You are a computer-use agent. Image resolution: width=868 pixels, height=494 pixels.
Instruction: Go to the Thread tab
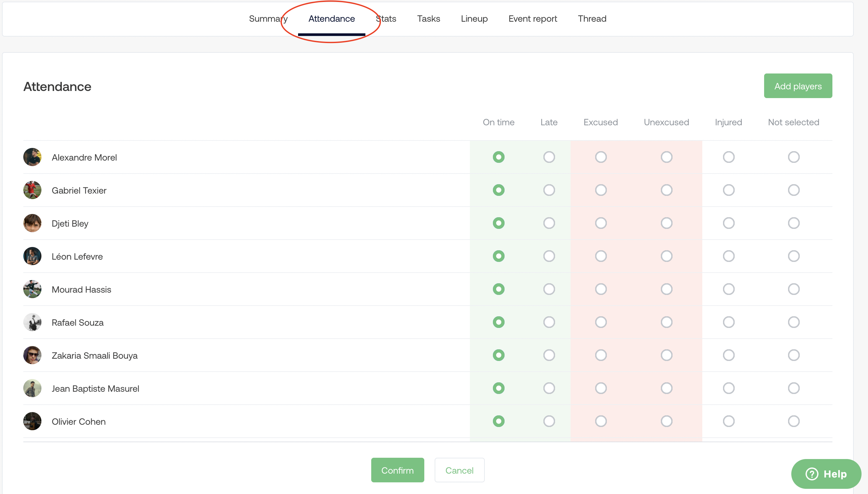tap(592, 19)
